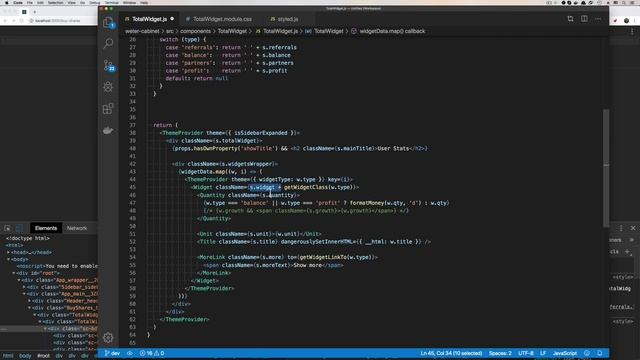Click the browser address bar showing localhost
Viewport: 640px width, 360px height.
point(57,21)
